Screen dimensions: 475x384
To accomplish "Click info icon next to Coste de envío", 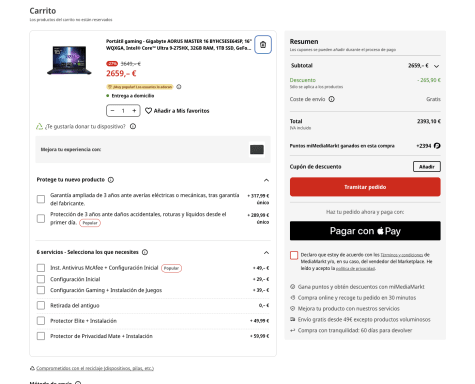I will (332, 99).
